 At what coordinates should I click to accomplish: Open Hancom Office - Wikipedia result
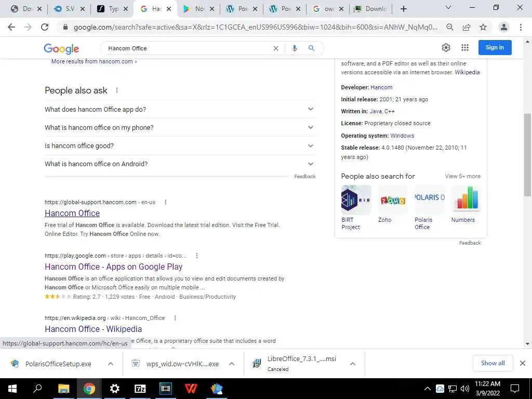[94, 329]
